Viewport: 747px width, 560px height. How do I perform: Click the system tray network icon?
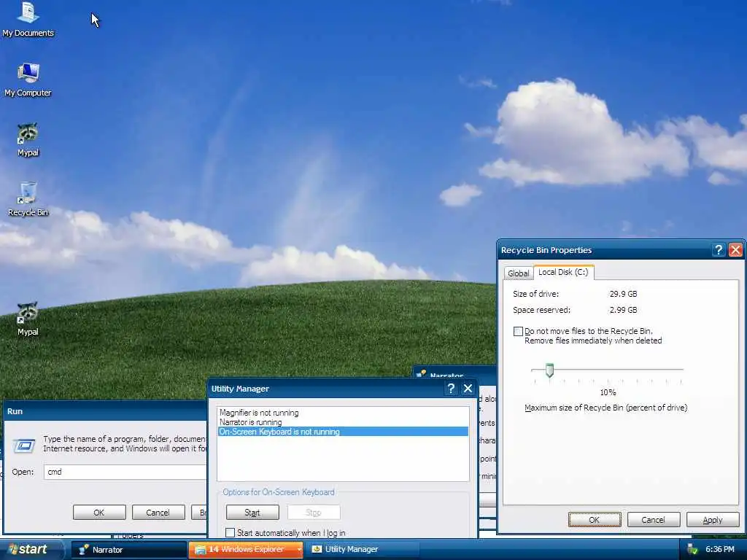click(692, 550)
